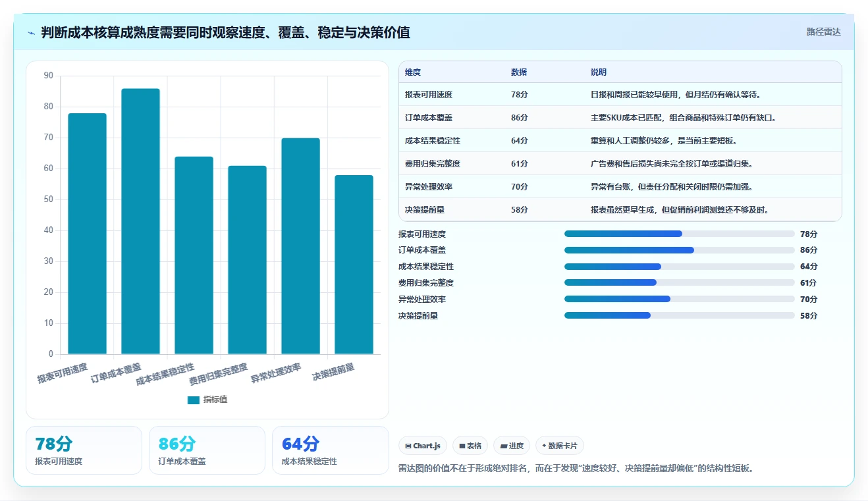Select the 报表可用速度 table row name
This screenshot has width=868, height=501.
tap(429, 95)
